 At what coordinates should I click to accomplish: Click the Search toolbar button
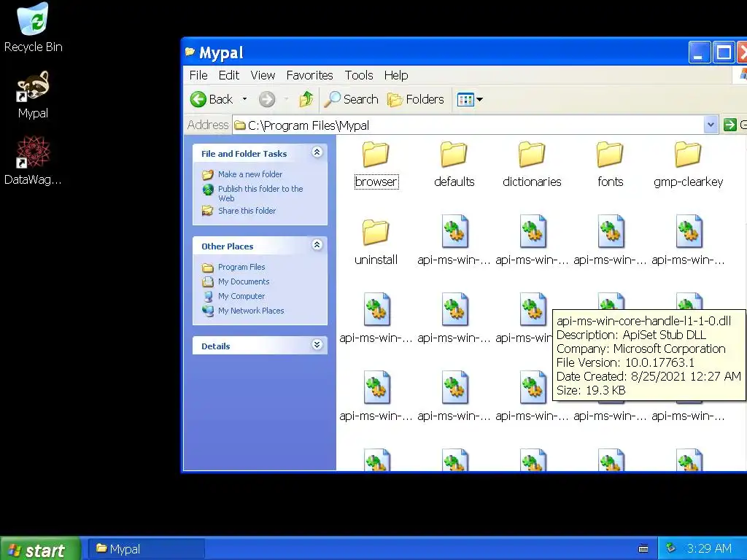(x=351, y=99)
